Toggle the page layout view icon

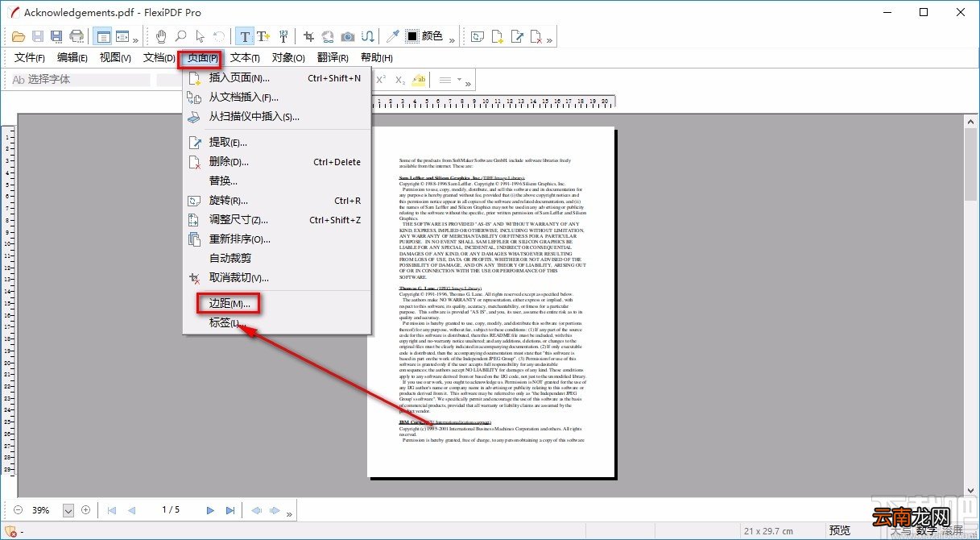coord(102,36)
